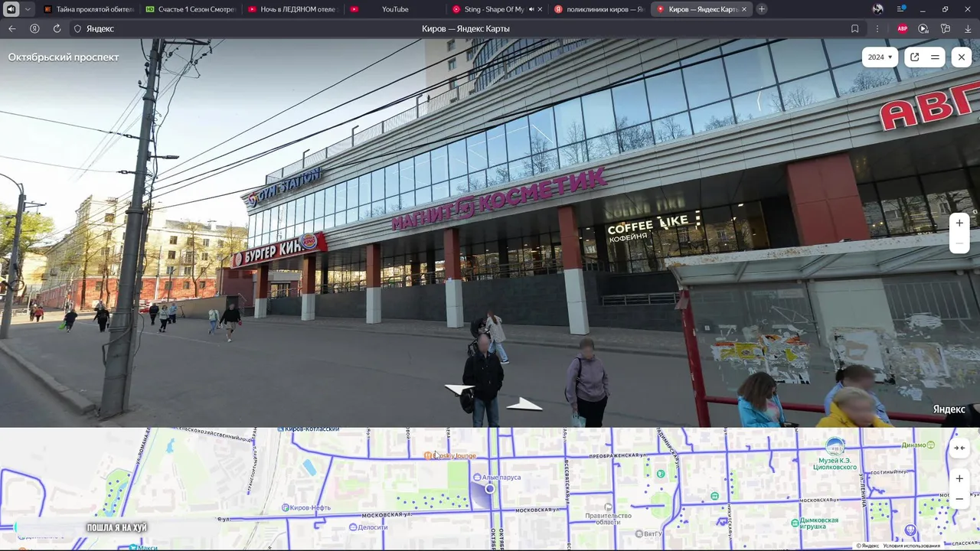This screenshot has height=551, width=980.
Task: Share panorama via the share icon
Action: (914, 57)
